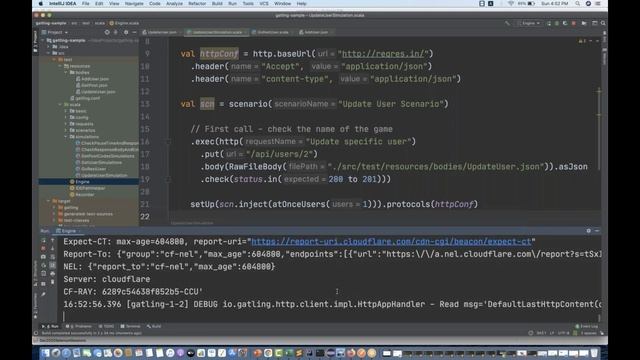
Task: Hide the Run panel with minus icon
Action: tap(597, 231)
